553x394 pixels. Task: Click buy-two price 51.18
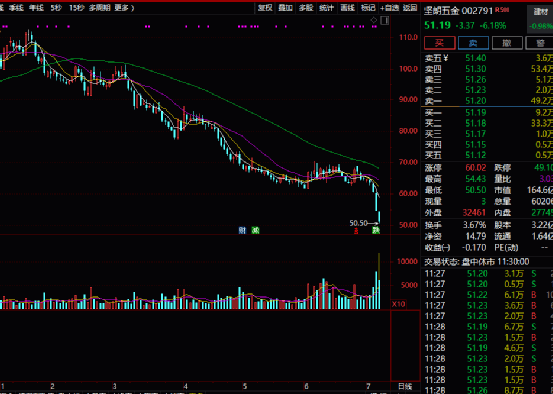476,123
